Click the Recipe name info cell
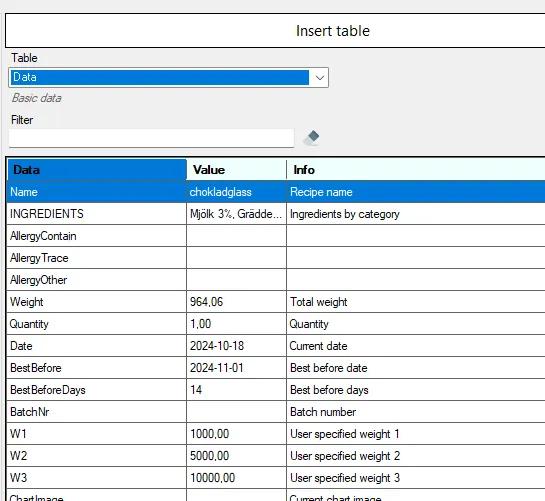 (x=416, y=192)
